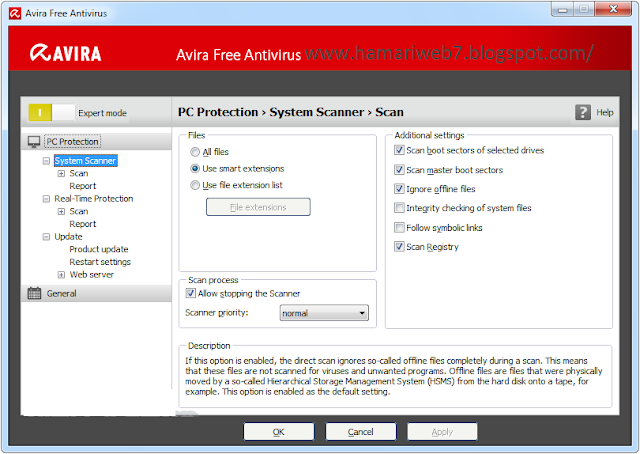Close the Avira Free Antivirus window
The width and height of the screenshot is (640, 454).
pos(613,9)
